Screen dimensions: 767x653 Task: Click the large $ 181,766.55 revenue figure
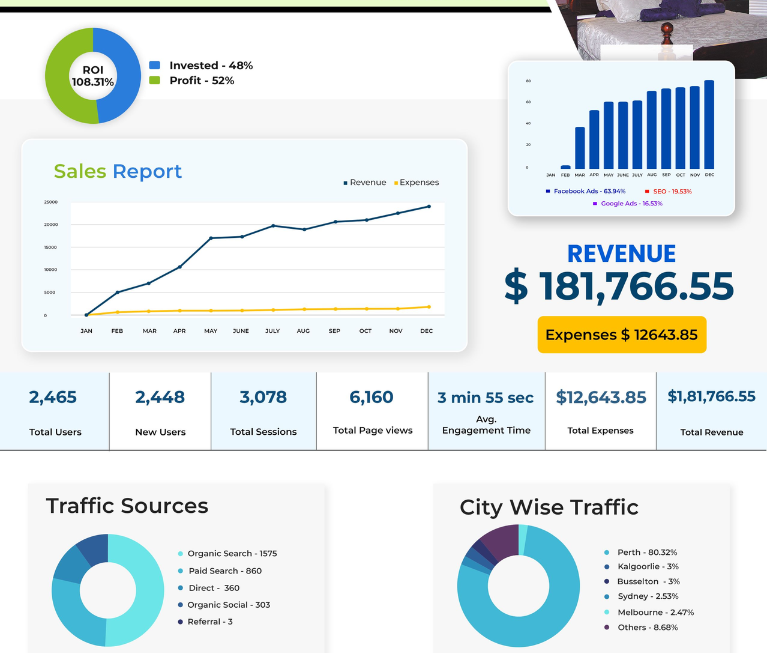(x=619, y=287)
